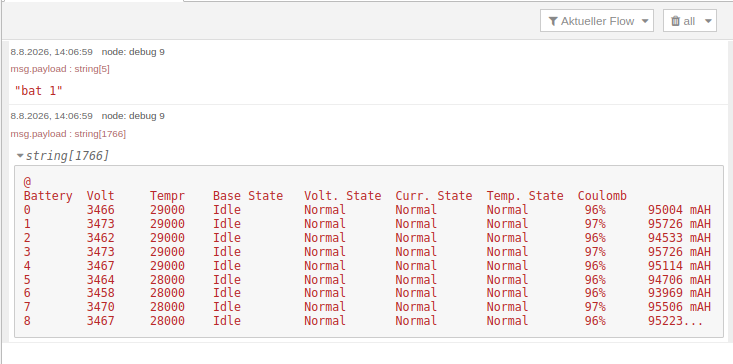
Task: Click first node: debug 9 label
Action: pyautogui.click(x=133, y=52)
